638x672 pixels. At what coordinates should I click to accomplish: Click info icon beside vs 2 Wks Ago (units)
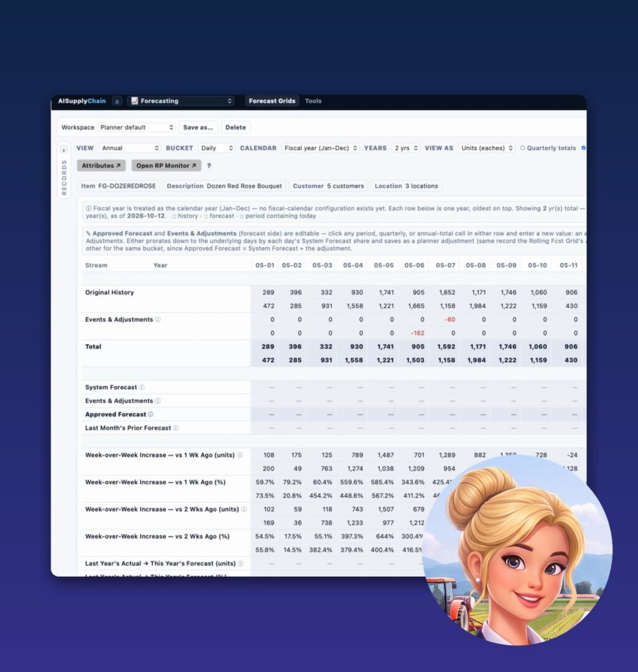pyautogui.click(x=244, y=510)
